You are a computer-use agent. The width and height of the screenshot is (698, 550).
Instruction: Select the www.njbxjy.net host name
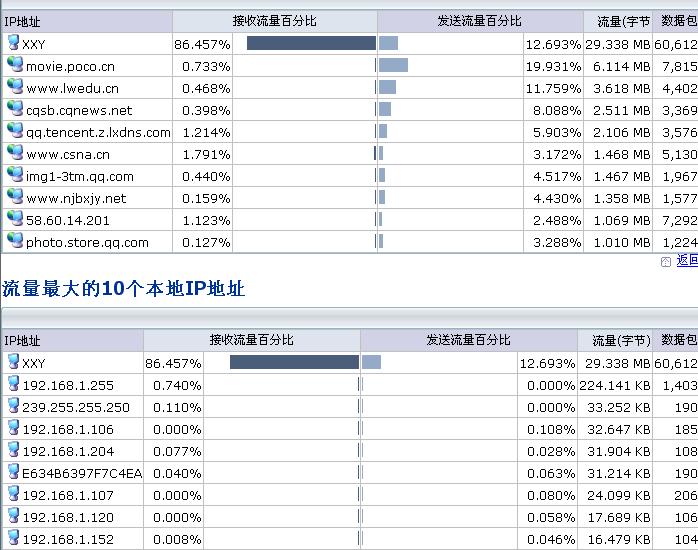coord(76,198)
